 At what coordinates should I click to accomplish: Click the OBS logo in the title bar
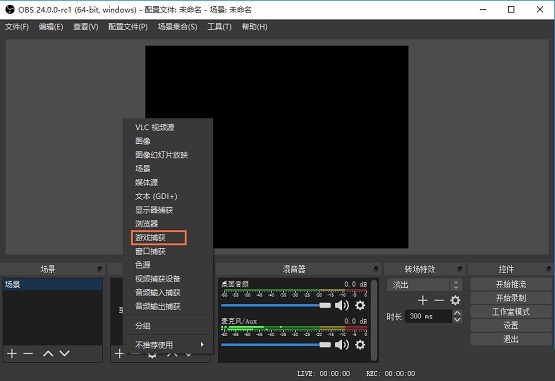tap(10, 10)
